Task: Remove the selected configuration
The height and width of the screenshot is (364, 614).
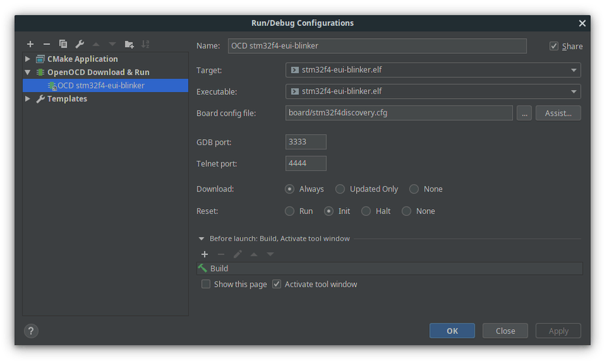Action: click(46, 44)
